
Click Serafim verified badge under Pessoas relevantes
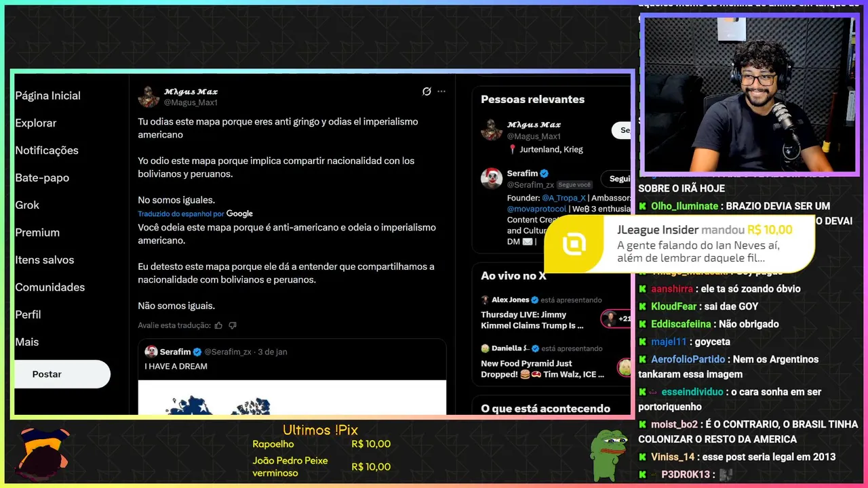[x=544, y=174]
